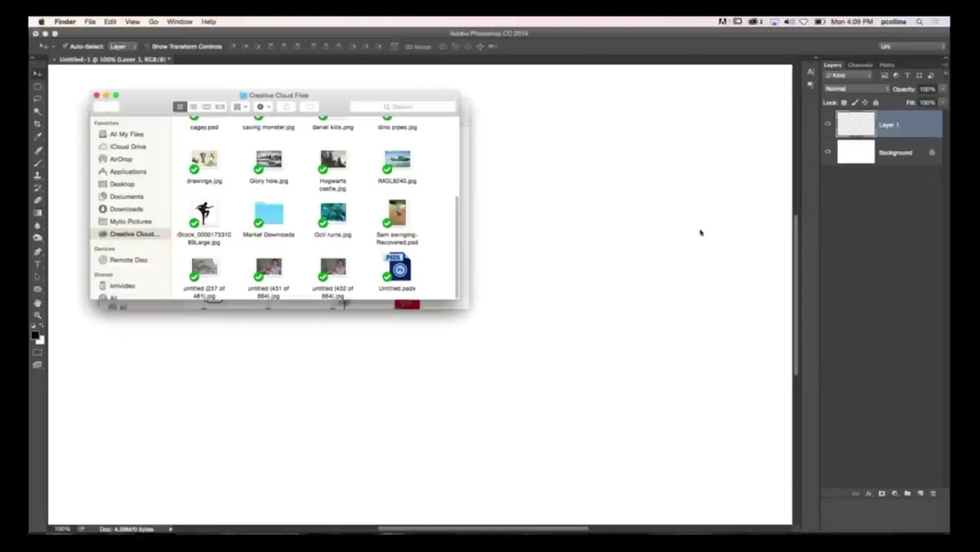The width and height of the screenshot is (980, 552).
Task: Open the Opacity slider arrow
Action: (x=942, y=89)
